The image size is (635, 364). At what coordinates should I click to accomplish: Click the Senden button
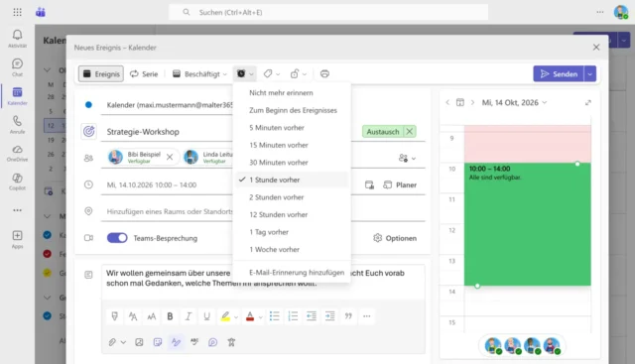(559, 73)
